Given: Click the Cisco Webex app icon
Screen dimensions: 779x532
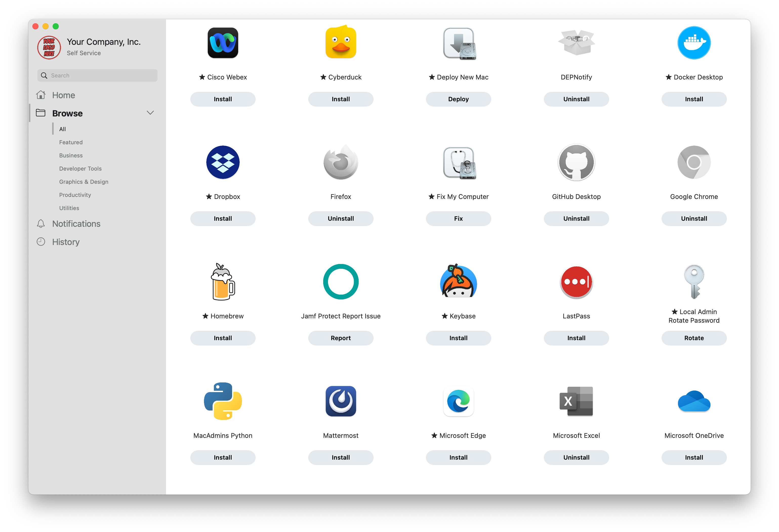Looking at the screenshot, I should pos(222,43).
